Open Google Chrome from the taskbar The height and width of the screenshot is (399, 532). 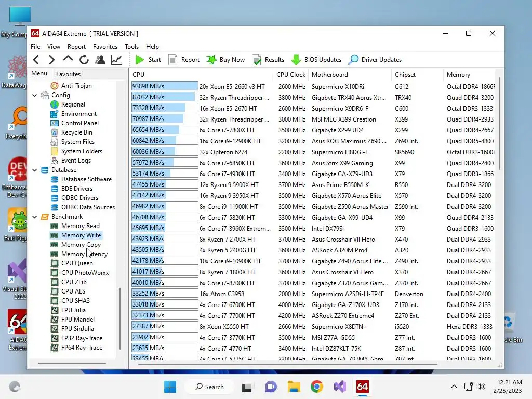click(316, 387)
